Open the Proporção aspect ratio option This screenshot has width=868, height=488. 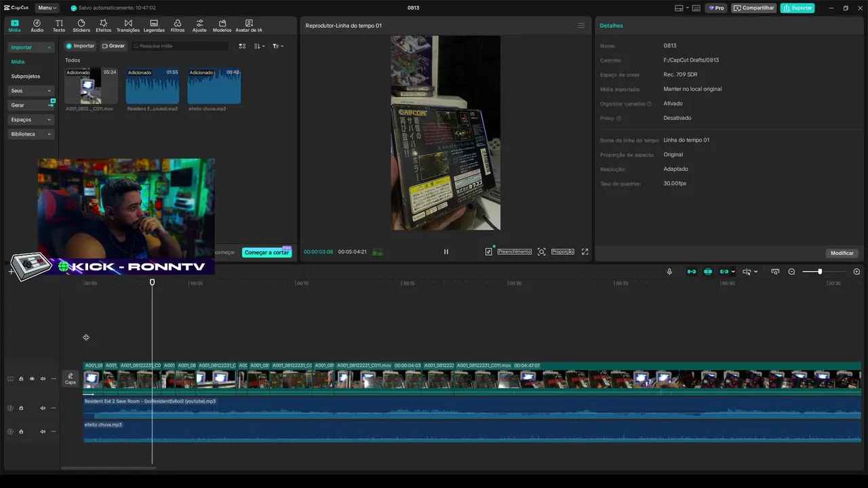point(563,251)
